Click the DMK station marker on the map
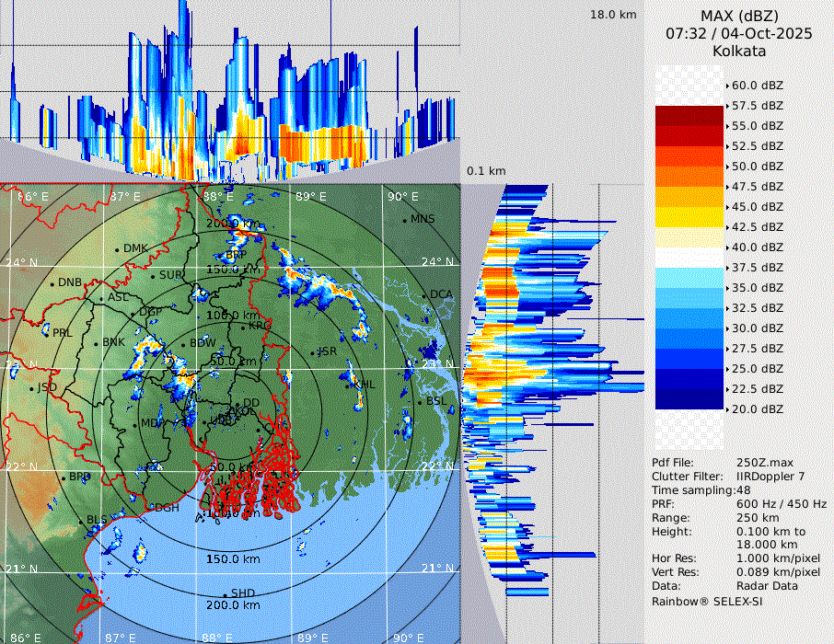This screenshot has width=834, height=644. point(118,249)
